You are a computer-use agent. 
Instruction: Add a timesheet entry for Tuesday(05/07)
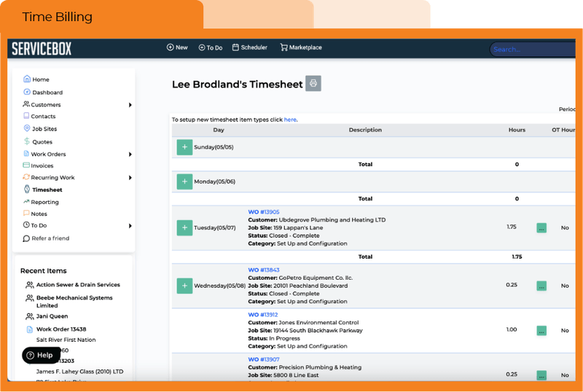(x=184, y=227)
